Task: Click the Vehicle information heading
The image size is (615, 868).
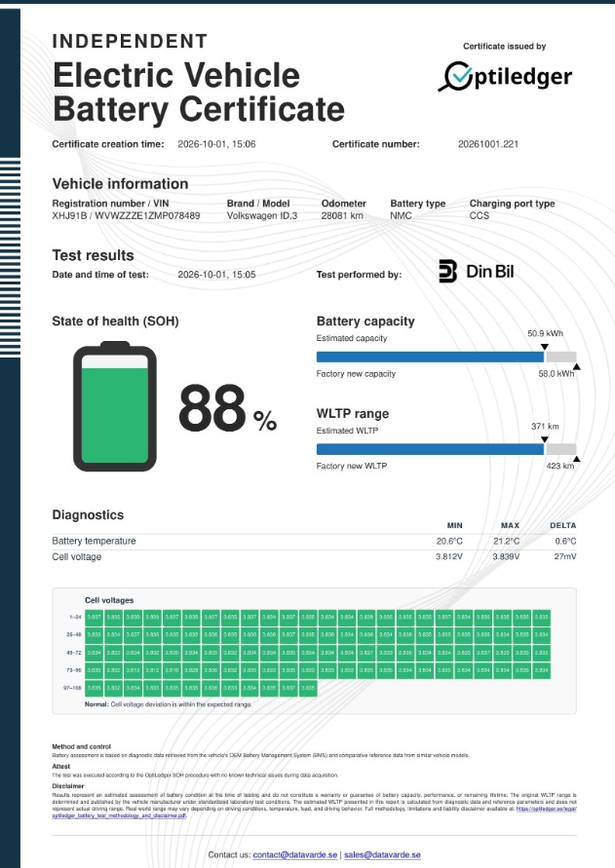Action: coord(120,184)
